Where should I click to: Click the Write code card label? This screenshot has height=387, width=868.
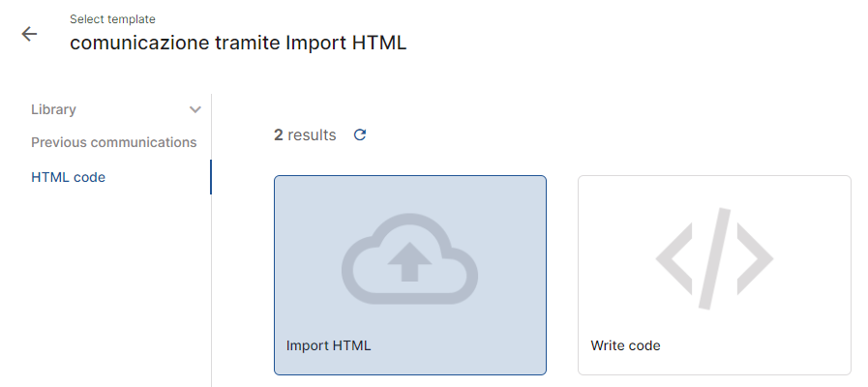coord(625,345)
